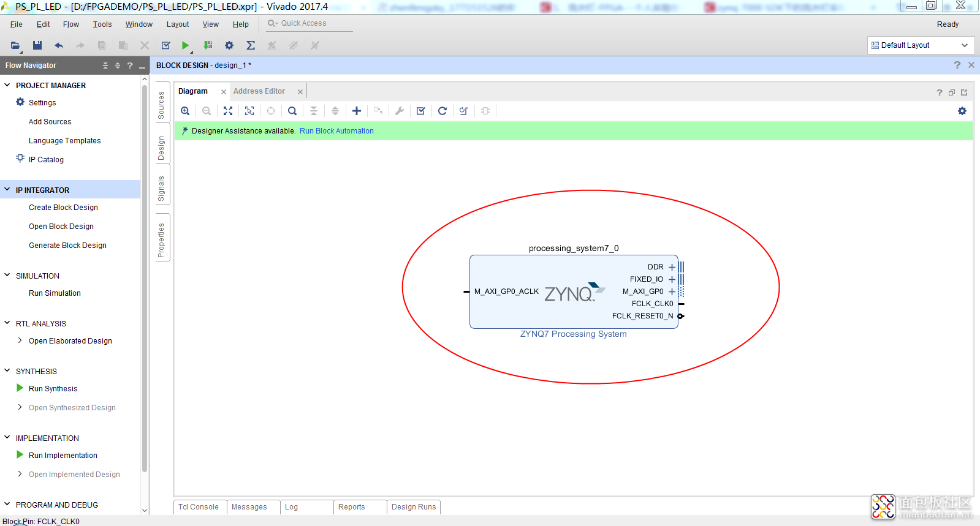
Task: Click the Quick Access search field
Action: click(310, 23)
